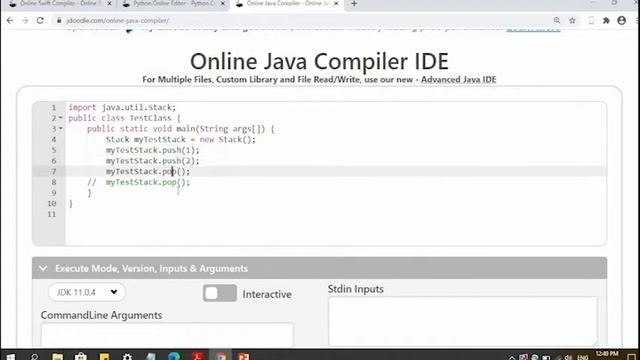Click the CommandLine Arguments field
This screenshot has width=640, height=360.
(167, 335)
